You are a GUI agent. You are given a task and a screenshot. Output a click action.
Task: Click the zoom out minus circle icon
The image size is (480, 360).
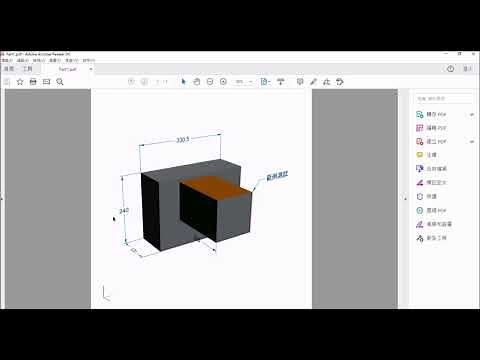pos(210,82)
